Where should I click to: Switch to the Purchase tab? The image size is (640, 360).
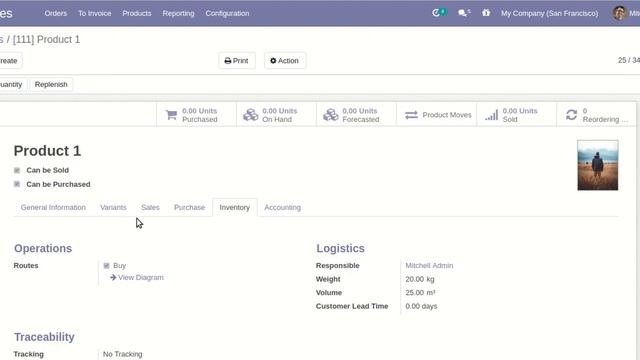pos(189,207)
